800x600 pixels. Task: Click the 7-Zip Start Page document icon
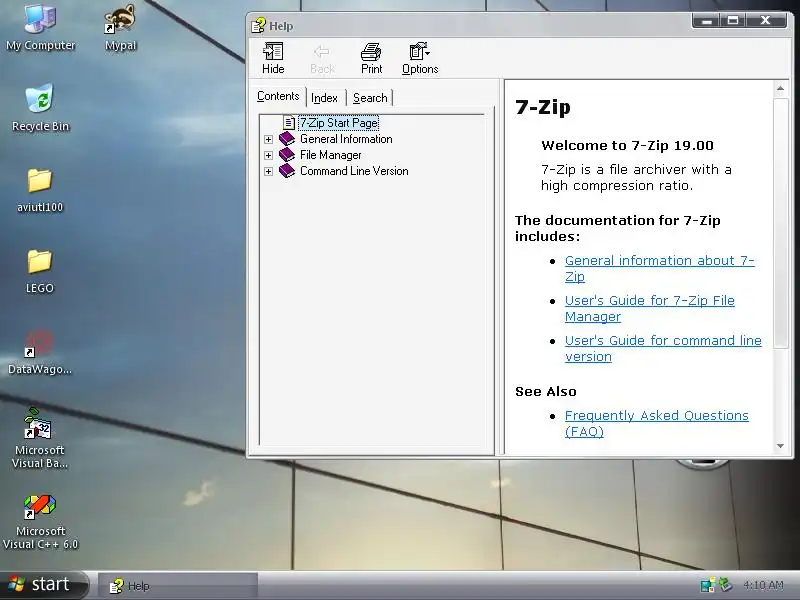(x=289, y=123)
